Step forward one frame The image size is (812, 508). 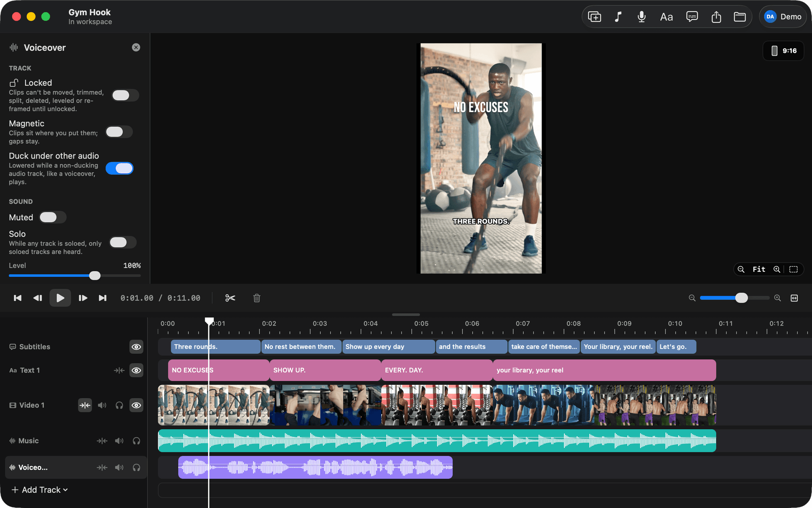pyautogui.click(x=83, y=298)
